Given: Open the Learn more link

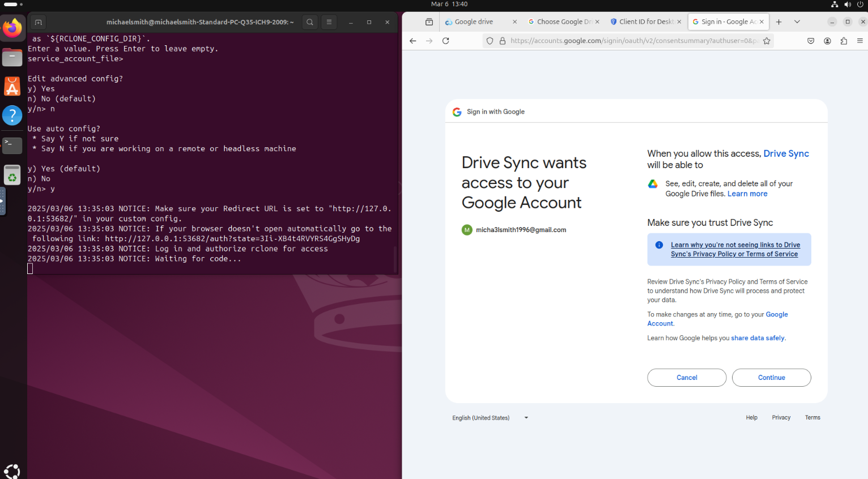Looking at the screenshot, I should click(x=747, y=194).
